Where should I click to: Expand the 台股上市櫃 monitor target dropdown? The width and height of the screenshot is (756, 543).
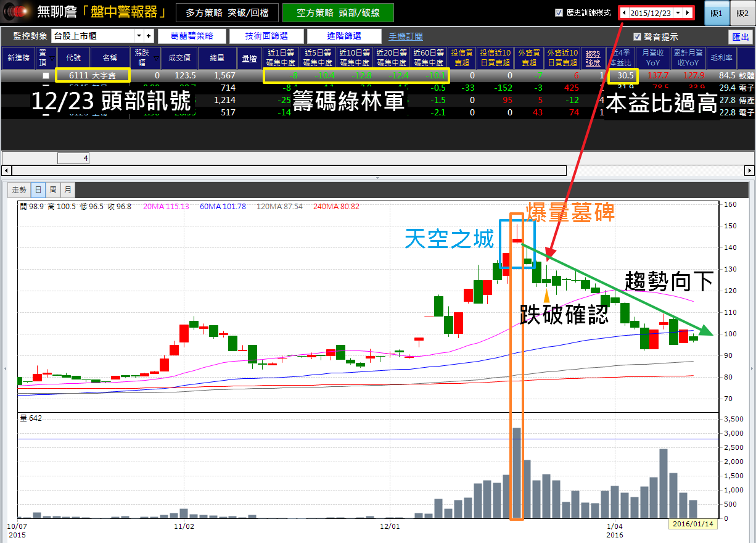pos(139,36)
